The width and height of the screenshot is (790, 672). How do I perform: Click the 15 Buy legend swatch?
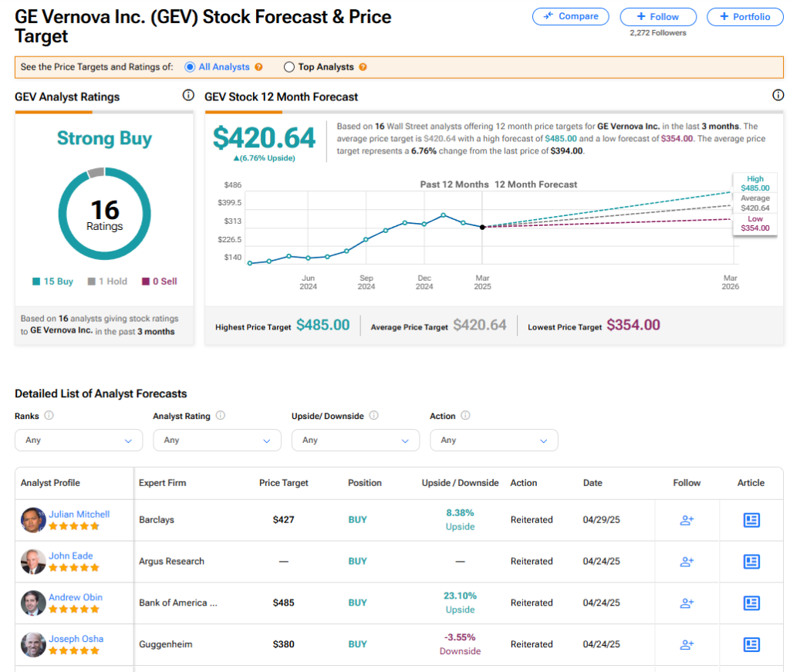tap(36, 282)
